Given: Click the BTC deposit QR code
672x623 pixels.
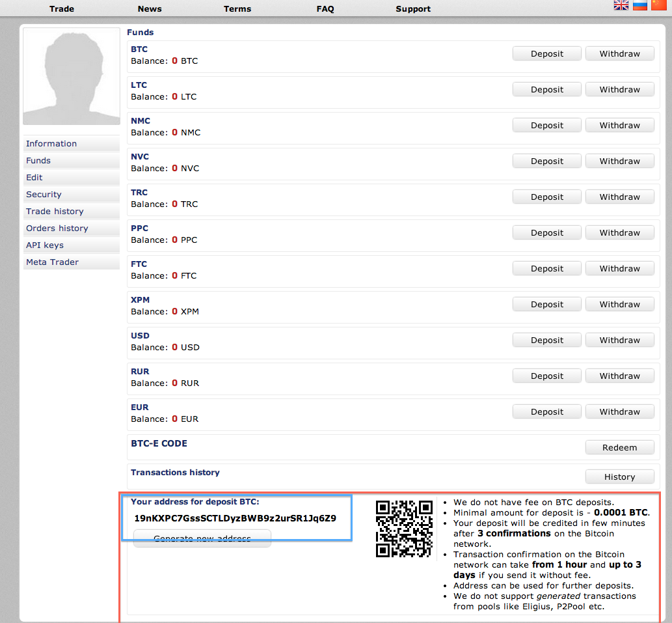Looking at the screenshot, I should (404, 529).
